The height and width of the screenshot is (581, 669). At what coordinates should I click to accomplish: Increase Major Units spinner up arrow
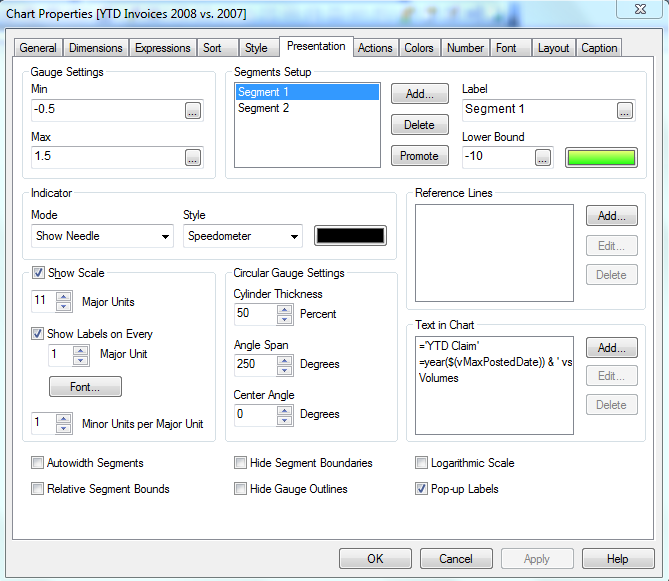coord(64,297)
